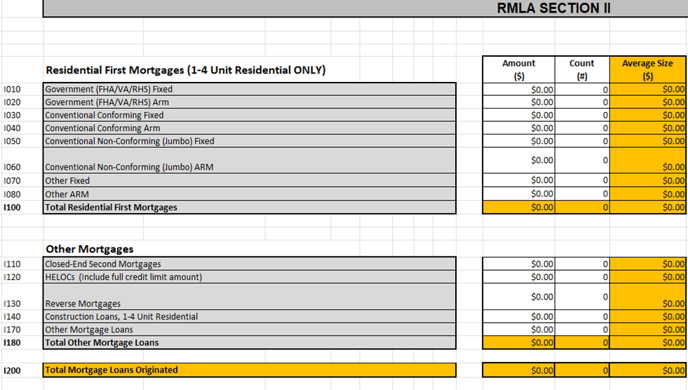Click Amount cell for Other Fixed
This screenshot has width=688, height=390.
(519, 180)
